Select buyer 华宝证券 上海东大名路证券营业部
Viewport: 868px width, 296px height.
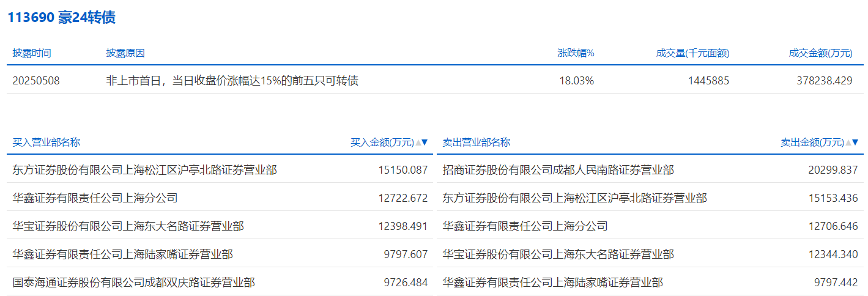(x=128, y=226)
